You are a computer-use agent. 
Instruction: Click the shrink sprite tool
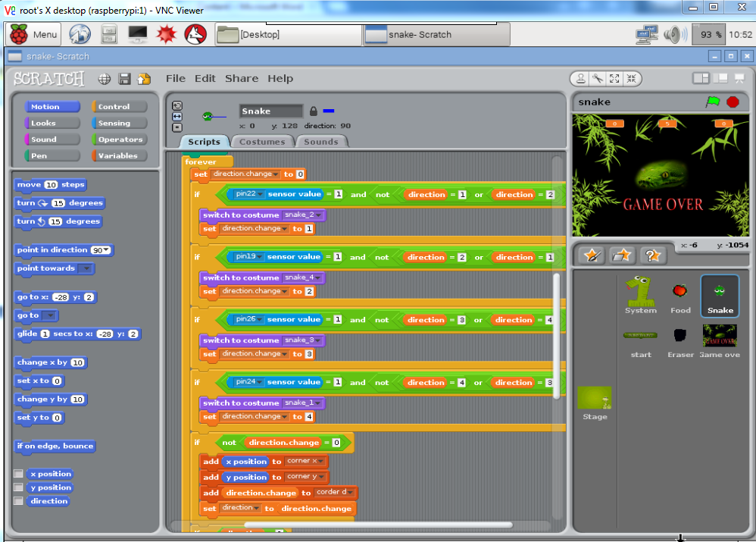click(x=629, y=79)
